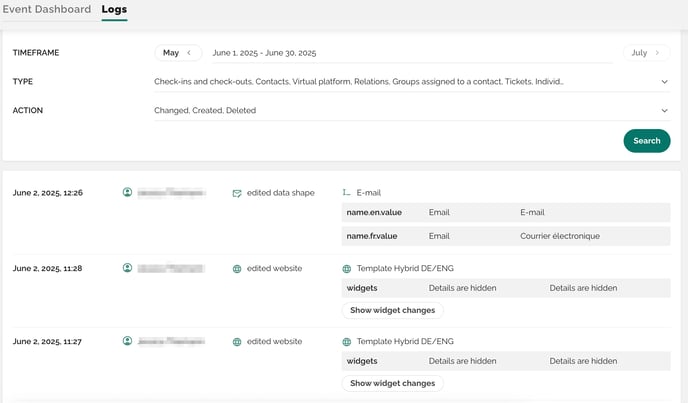Click 'widgets' cell in 11:28 entry
The image size is (688, 403).
[x=362, y=288]
